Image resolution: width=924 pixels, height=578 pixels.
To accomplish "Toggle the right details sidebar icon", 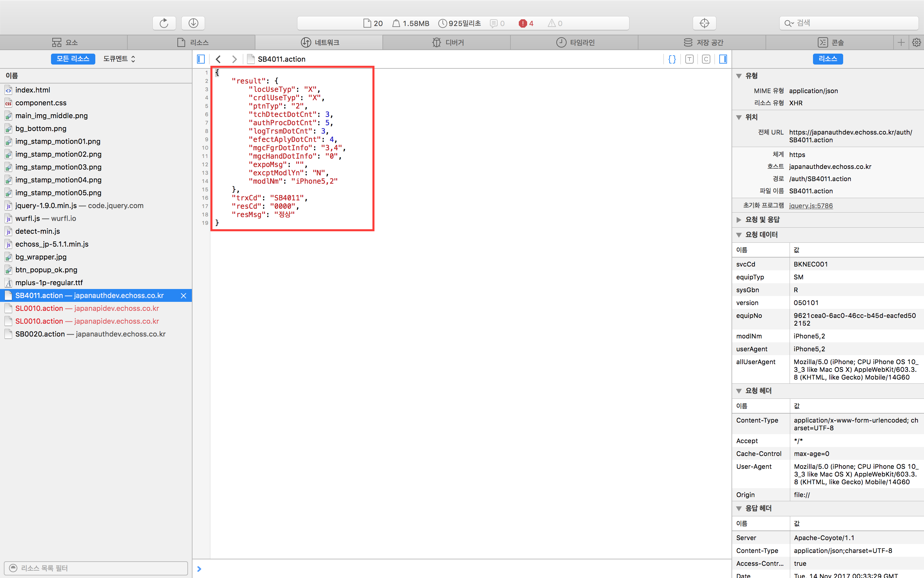I will tap(723, 59).
